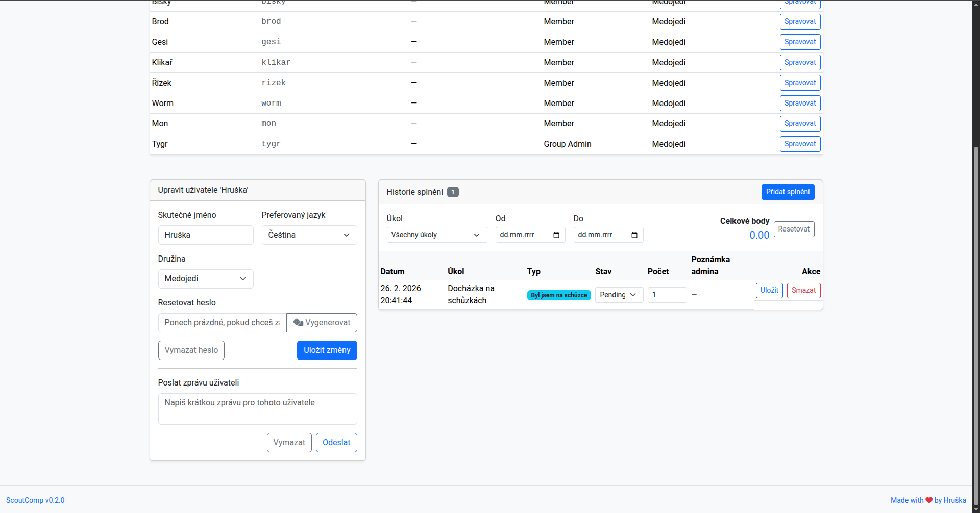Manage user Klikař via Spravovat
The image size is (980, 513).
[799, 63]
